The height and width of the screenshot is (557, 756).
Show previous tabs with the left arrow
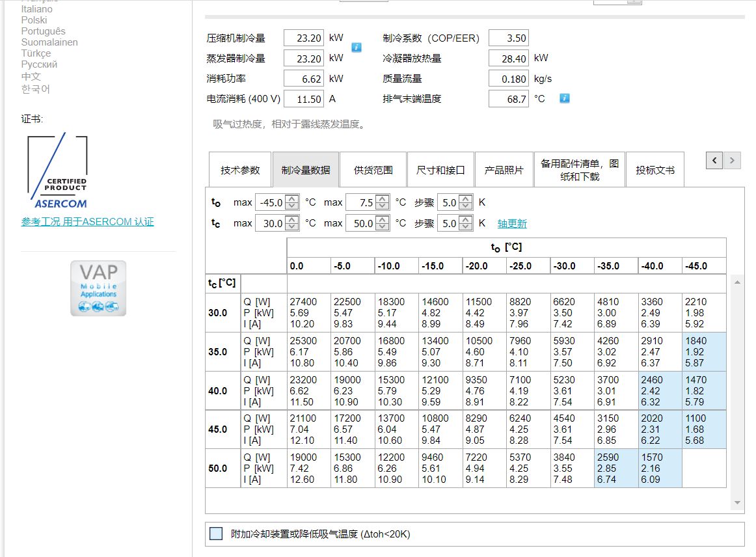714,161
